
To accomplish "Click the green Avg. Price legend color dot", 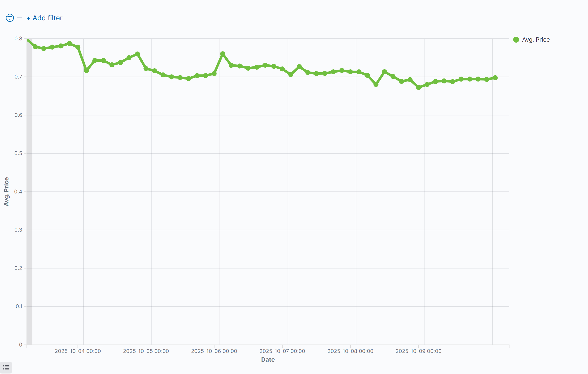I will (516, 40).
